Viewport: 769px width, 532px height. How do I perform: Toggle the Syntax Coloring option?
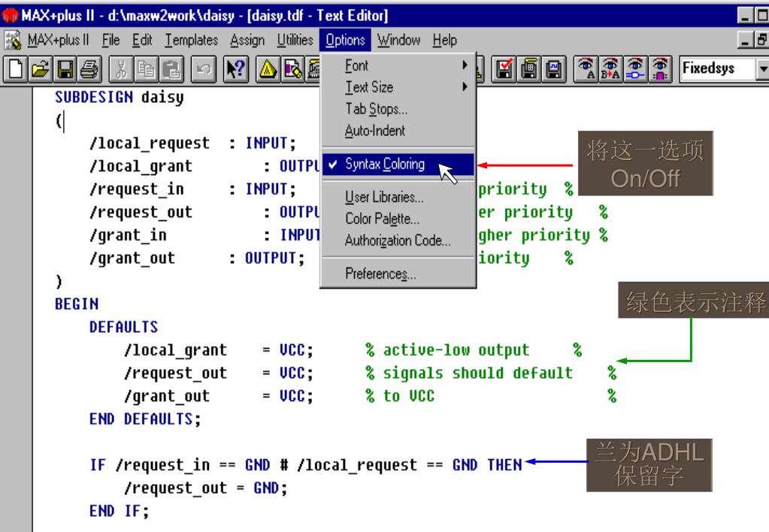(x=398, y=165)
